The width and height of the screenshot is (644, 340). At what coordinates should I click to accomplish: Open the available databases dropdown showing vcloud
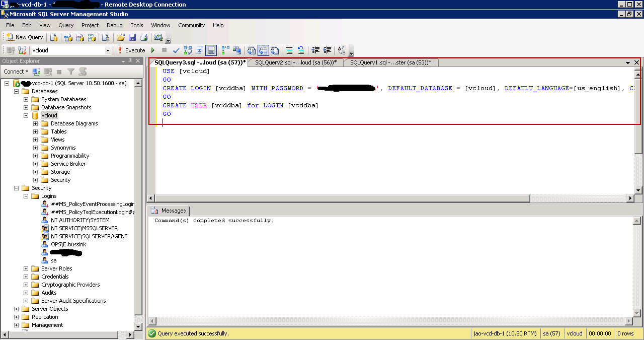[108, 50]
